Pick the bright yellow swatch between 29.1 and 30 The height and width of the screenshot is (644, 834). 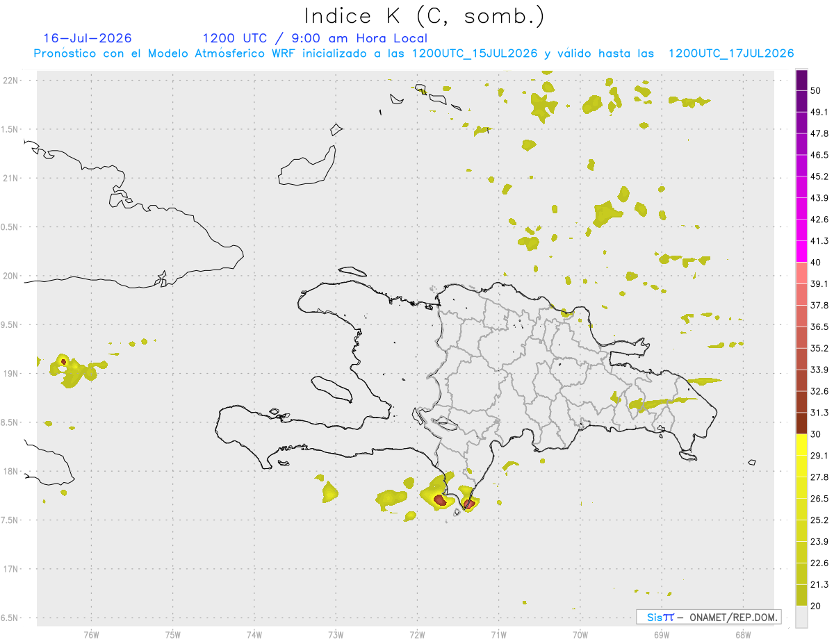coord(801,445)
